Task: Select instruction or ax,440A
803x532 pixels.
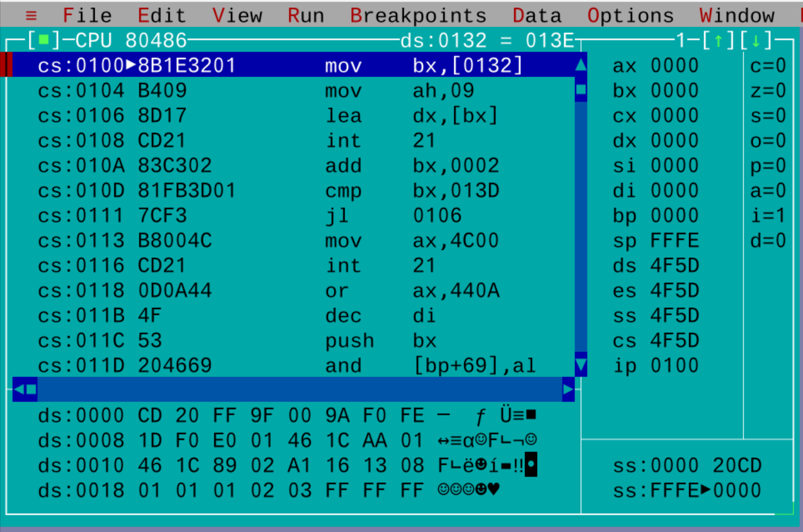Action: point(294,290)
